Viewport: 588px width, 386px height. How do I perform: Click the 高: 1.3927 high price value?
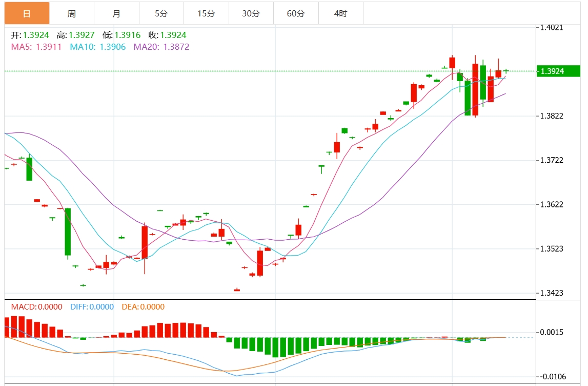point(76,35)
